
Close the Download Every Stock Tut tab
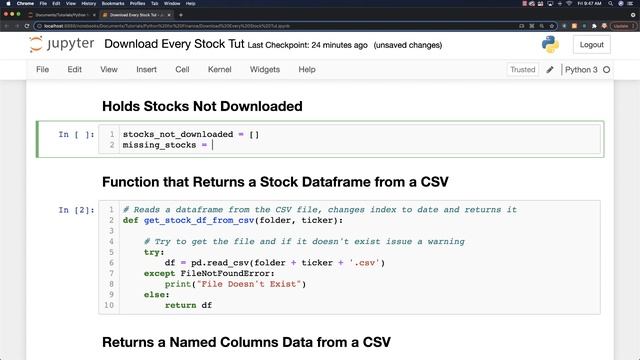tap(169, 15)
